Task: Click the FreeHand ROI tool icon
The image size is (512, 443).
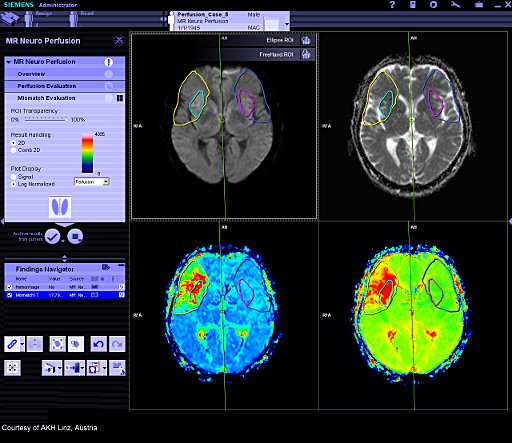Action: (x=306, y=54)
